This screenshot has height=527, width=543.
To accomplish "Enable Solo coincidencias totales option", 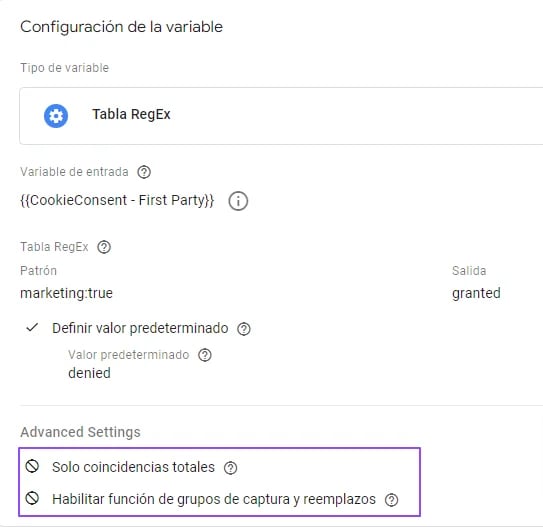I will pyautogui.click(x=32, y=466).
